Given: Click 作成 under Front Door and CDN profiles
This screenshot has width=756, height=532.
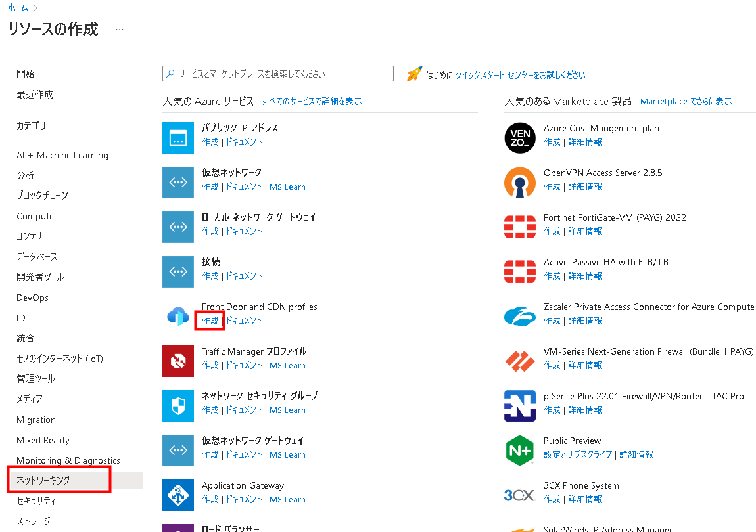Looking at the screenshot, I should (210, 321).
